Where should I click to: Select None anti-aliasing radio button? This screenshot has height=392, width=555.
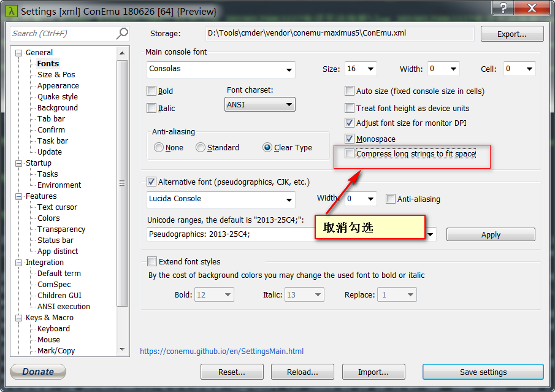pyautogui.click(x=159, y=147)
